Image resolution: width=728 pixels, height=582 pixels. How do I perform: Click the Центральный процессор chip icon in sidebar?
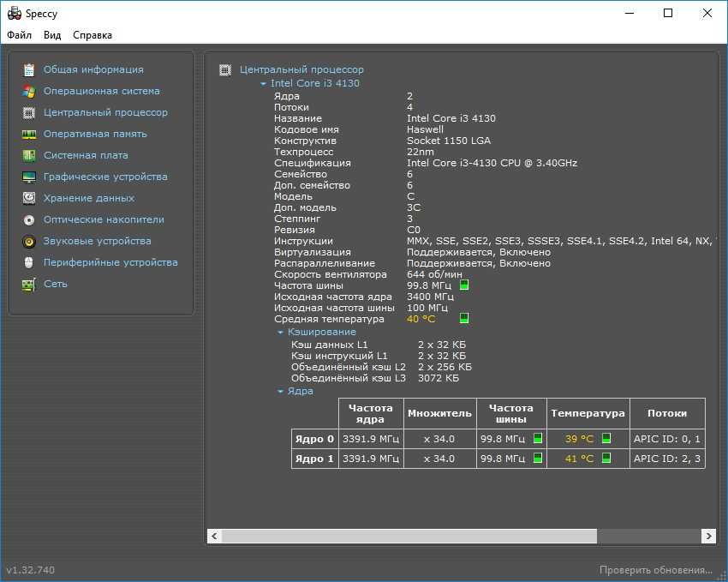click(29, 112)
